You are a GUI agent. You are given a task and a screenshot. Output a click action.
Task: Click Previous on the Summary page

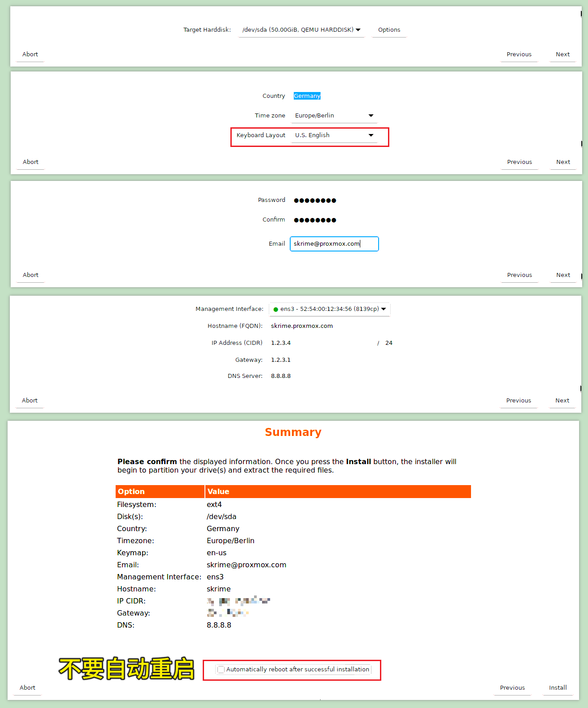(512, 688)
